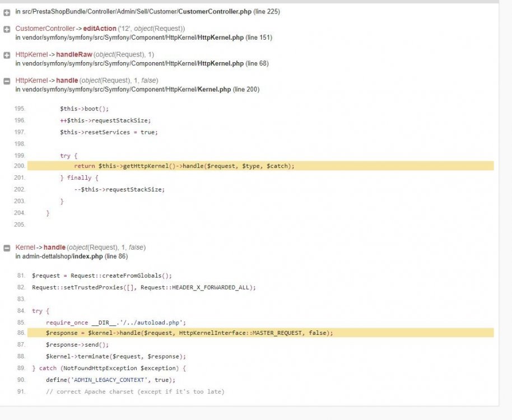Click the Kernel handle method name

[54, 247]
